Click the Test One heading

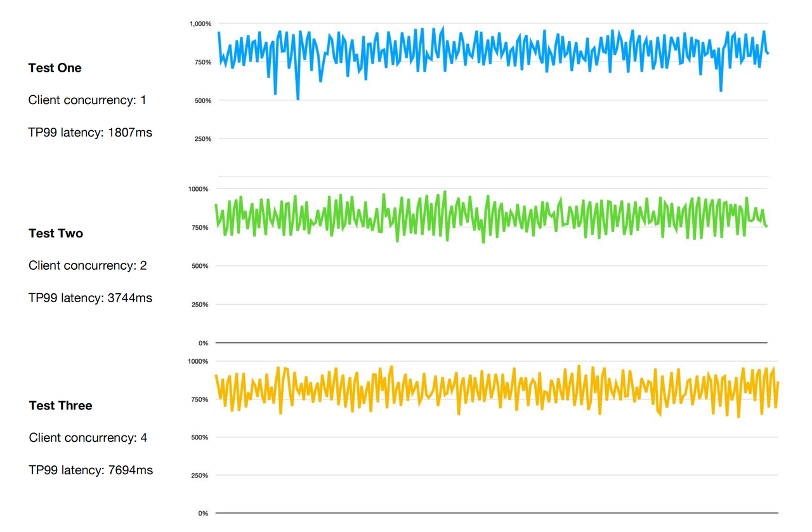click(54, 68)
